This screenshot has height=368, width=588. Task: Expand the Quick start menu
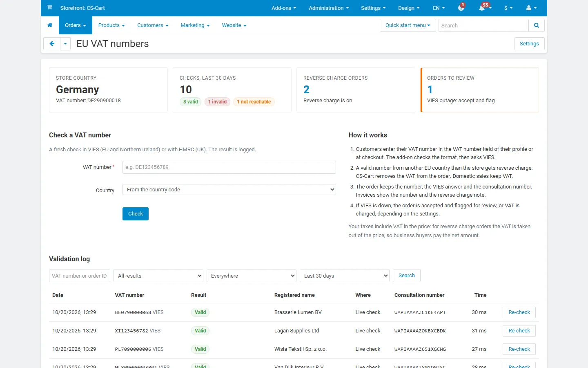(x=408, y=25)
